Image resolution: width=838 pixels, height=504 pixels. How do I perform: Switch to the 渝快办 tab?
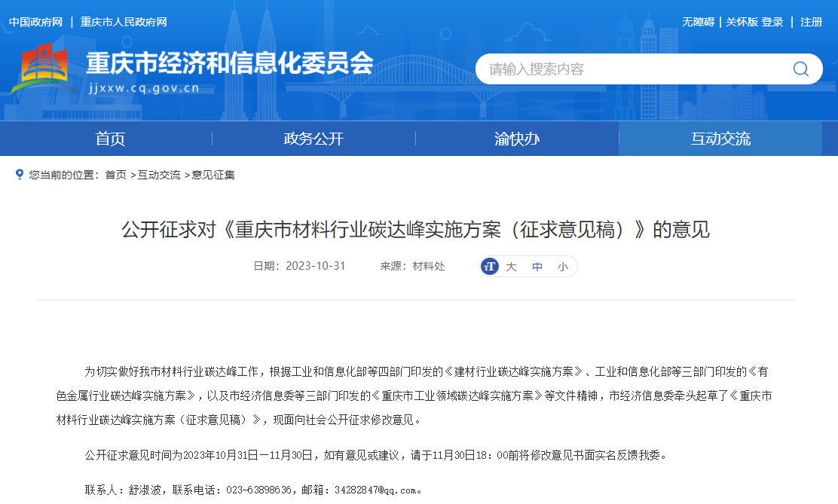click(x=516, y=139)
